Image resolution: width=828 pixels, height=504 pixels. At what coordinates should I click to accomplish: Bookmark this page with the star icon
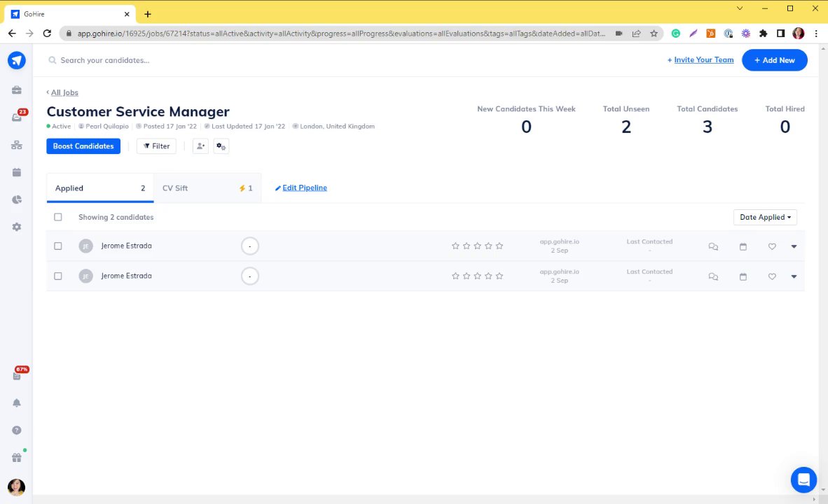tap(654, 33)
